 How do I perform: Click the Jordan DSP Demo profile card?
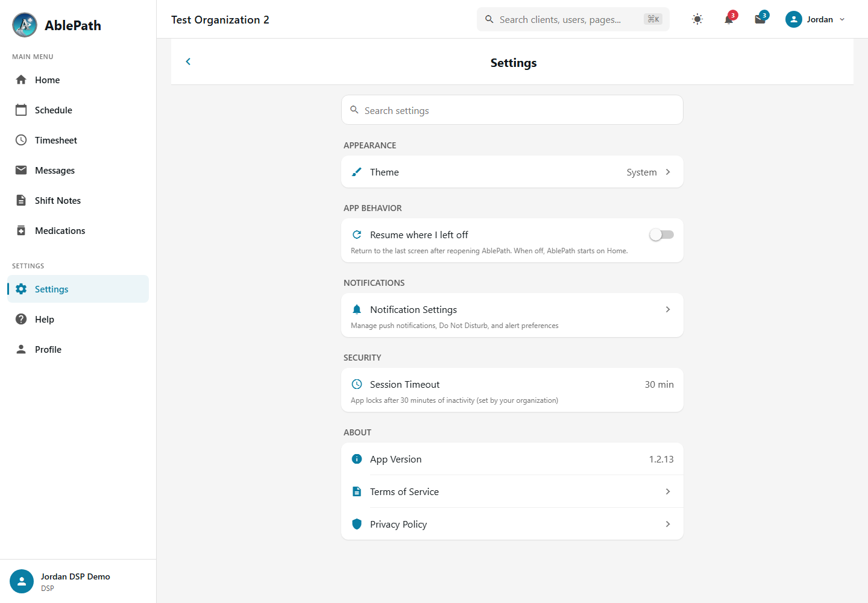click(78, 581)
